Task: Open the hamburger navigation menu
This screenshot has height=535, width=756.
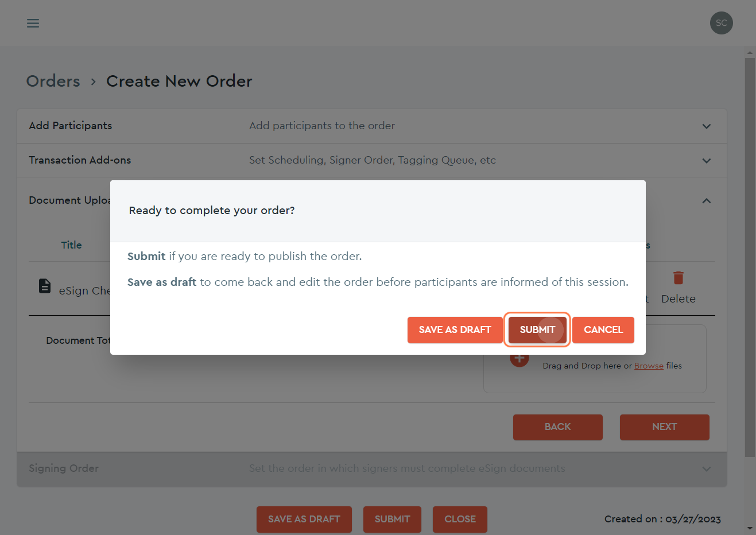Action: click(33, 23)
